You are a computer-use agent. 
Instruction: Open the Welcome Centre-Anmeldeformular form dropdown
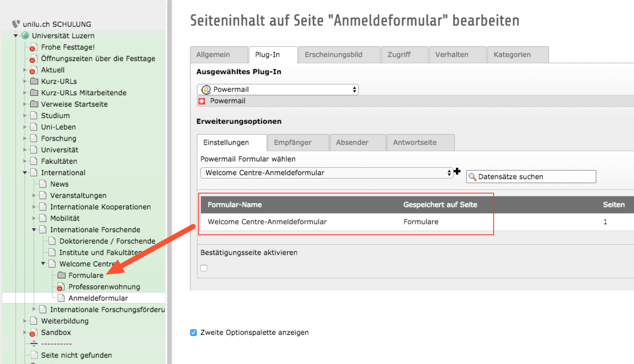pos(327,173)
